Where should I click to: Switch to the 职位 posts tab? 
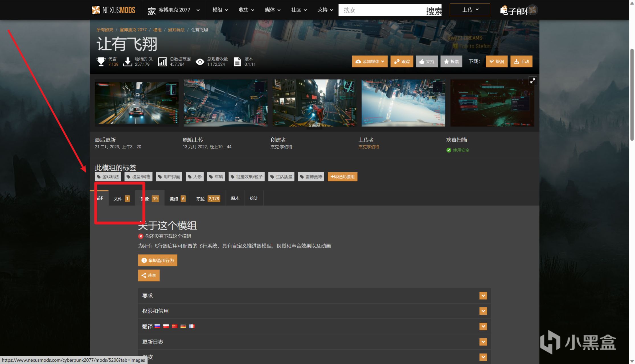[x=208, y=198]
